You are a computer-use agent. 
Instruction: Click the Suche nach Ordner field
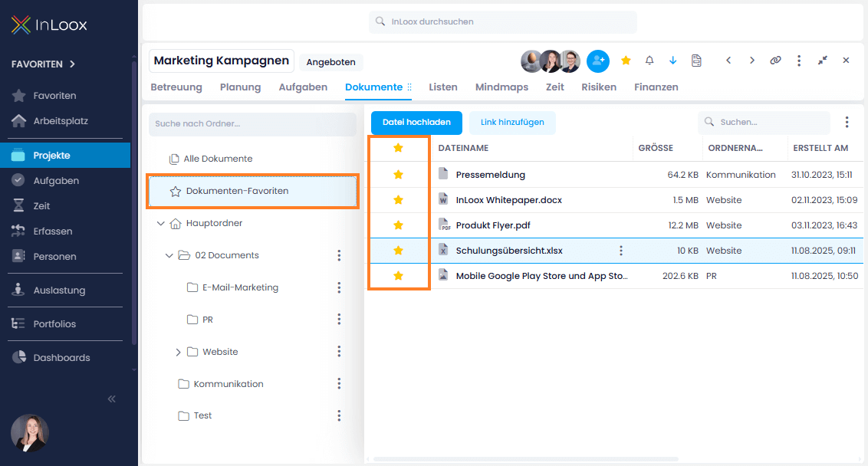pos(252,124)
